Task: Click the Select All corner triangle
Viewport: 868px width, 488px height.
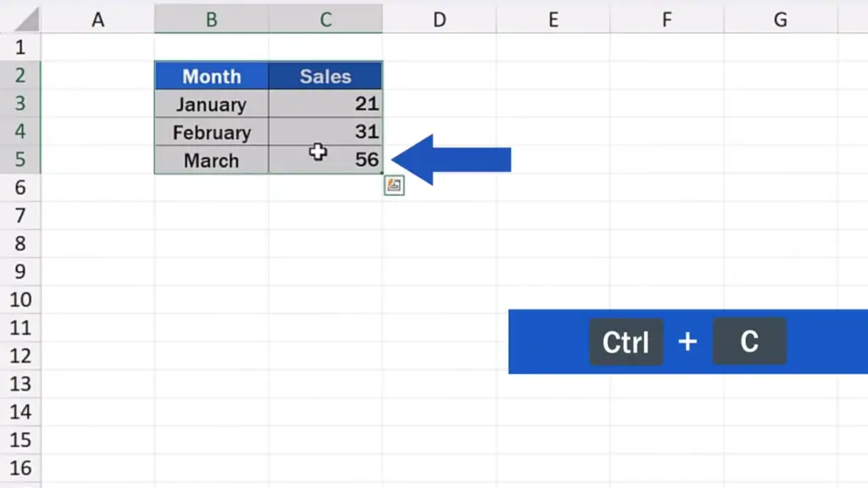Action: pos(26,19)
